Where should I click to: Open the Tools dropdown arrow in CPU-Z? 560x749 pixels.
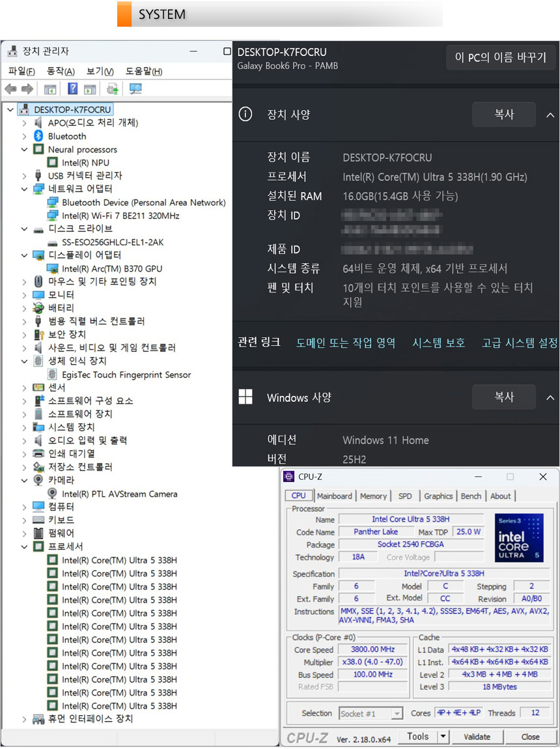point(443,737)
